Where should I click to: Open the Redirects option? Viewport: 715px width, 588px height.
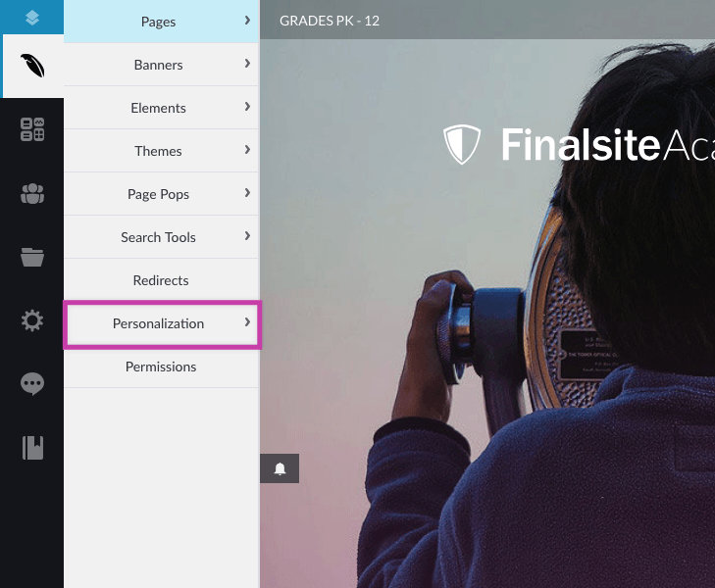(x=161, y=280)
